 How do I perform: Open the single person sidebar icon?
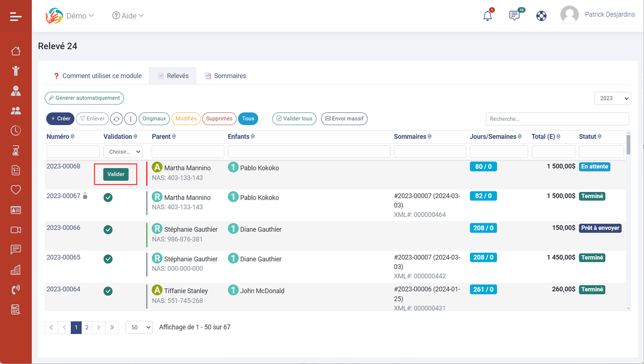pos(16,91)
